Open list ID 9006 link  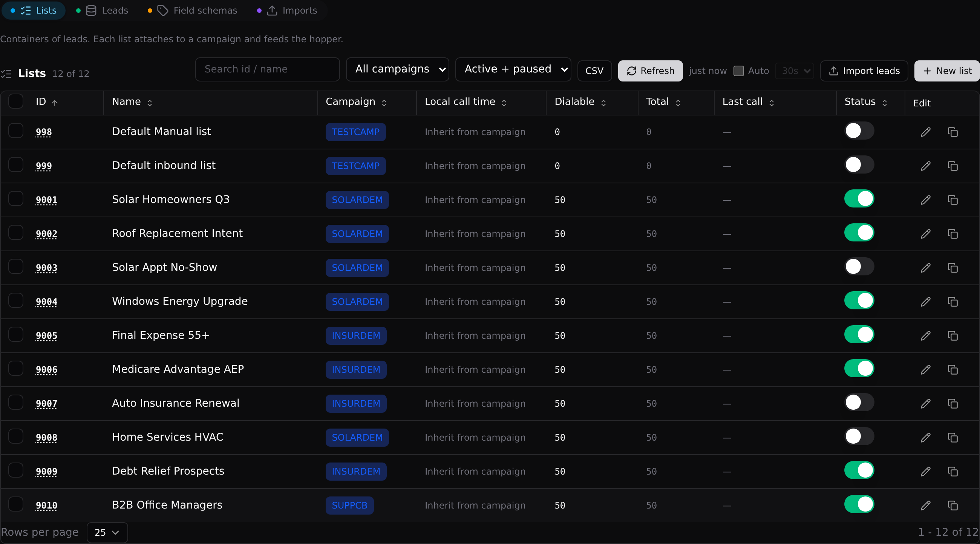point(46,370)
